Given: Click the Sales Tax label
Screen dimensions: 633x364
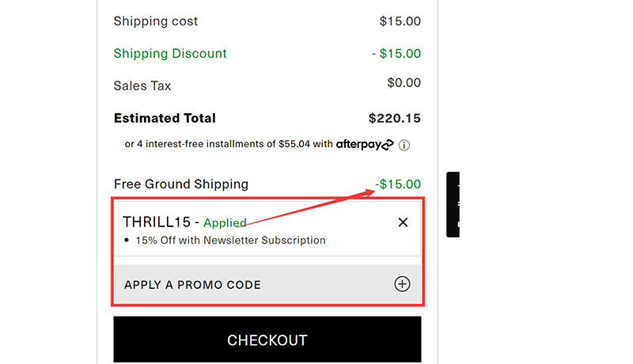Looking at the screenshot, I should 142,86.
